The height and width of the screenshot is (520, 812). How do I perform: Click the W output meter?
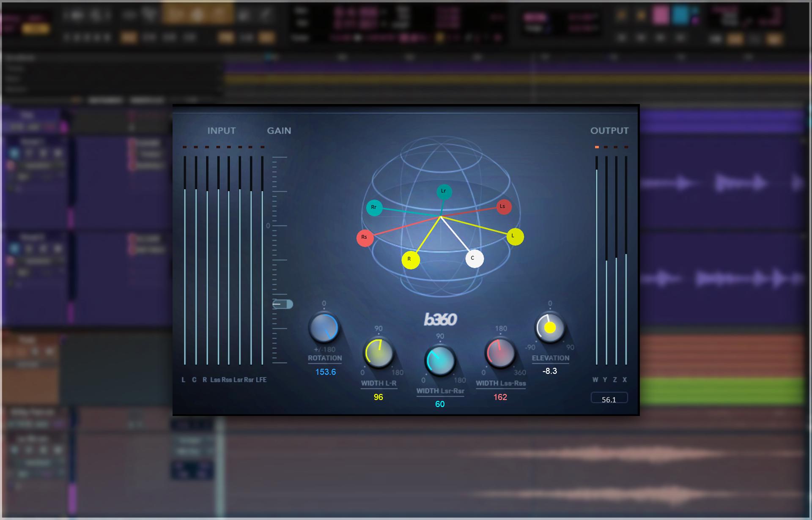[x=597, y=260]
